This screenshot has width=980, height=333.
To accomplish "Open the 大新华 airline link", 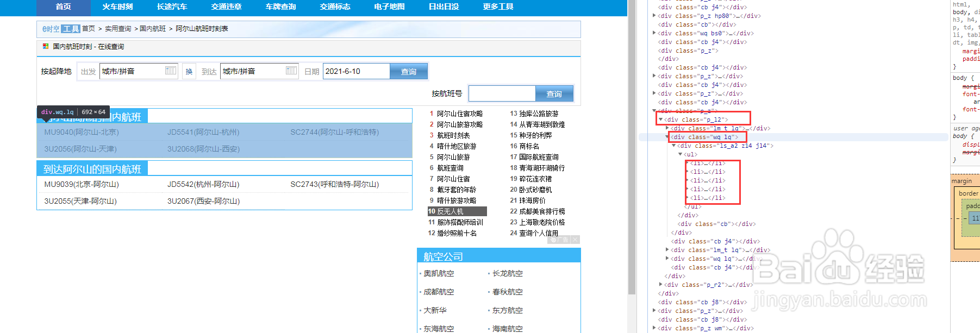I will pyautogui.click(x=435, y=311).
